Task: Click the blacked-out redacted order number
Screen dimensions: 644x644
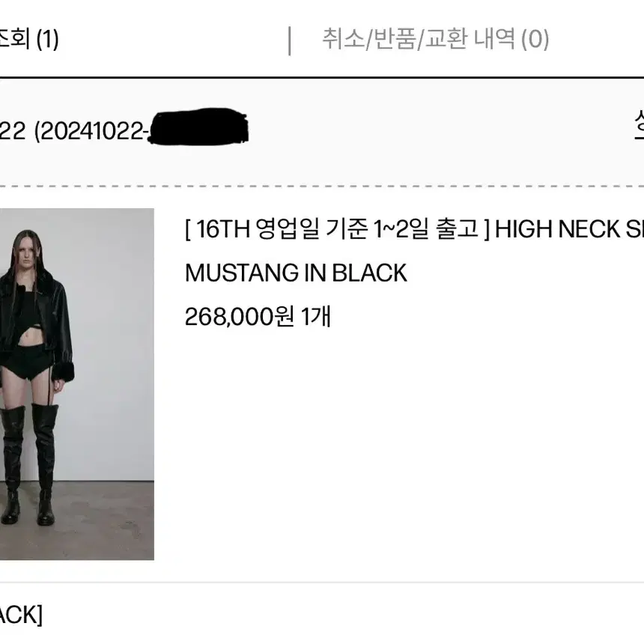Action: (198, 127)
